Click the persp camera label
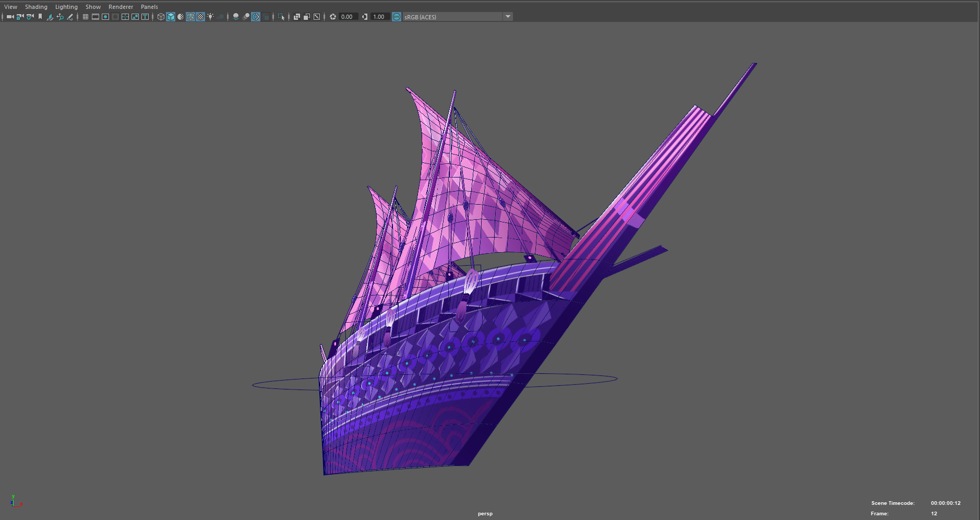 [x=485, y=514]
